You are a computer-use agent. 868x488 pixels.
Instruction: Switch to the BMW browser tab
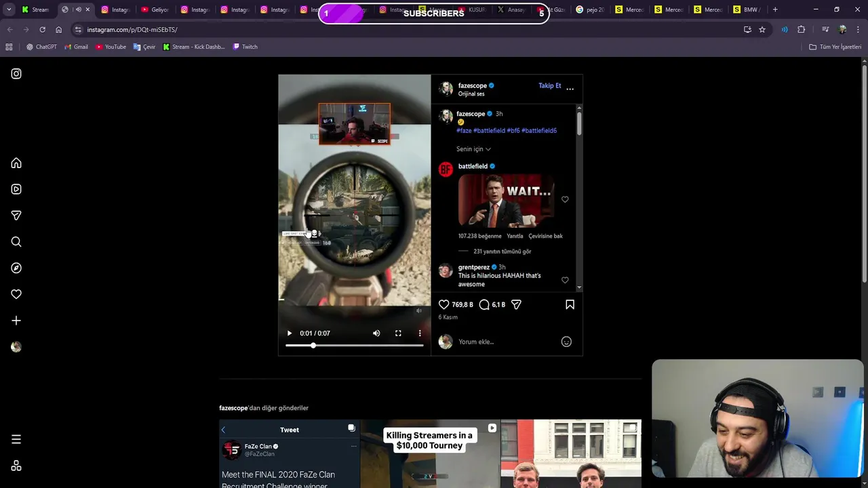(x=747, y=9)
